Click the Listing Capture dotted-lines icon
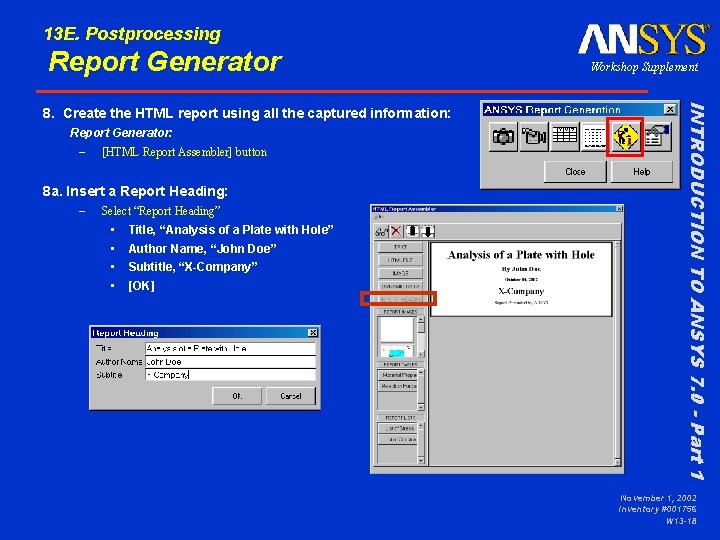This screenshot has height=540, width=720. (594, 136)
